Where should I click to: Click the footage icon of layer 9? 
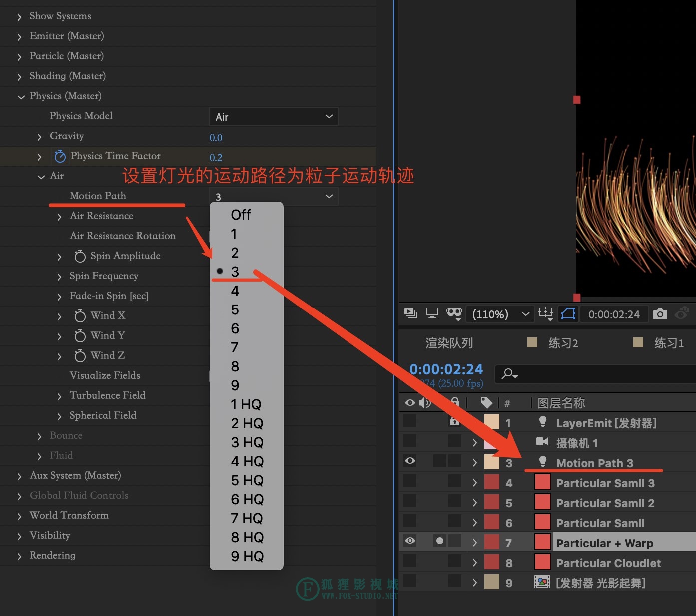pos(542,582)
